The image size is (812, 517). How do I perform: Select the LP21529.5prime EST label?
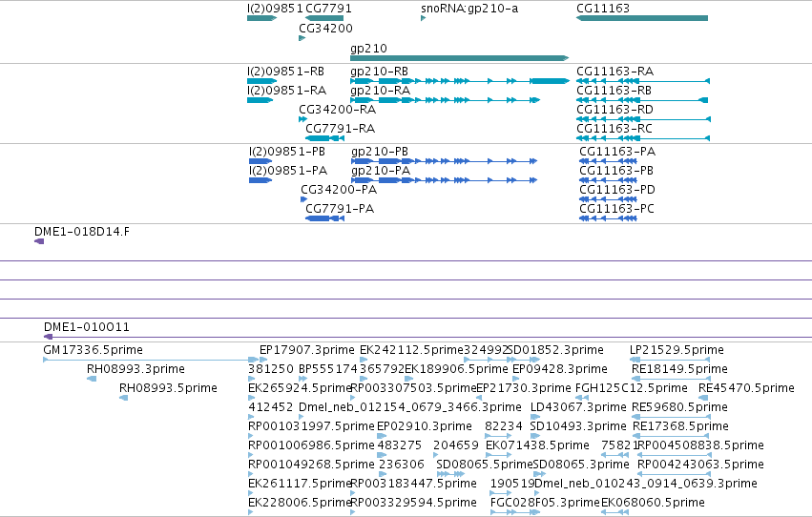[677, 350]
